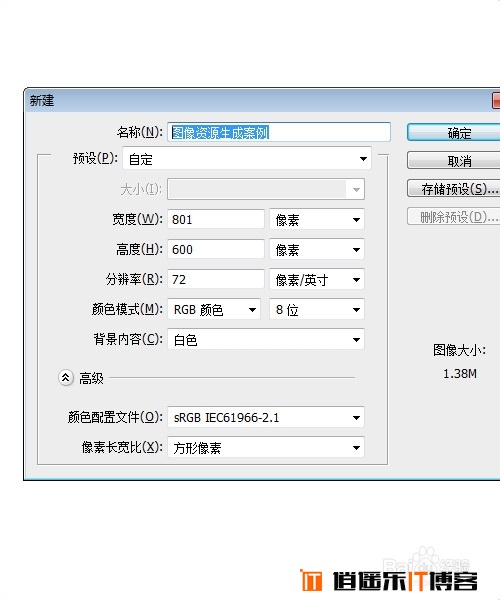
Task: Open the bit depth dropdown 8 位
Action: coord(317,309)
